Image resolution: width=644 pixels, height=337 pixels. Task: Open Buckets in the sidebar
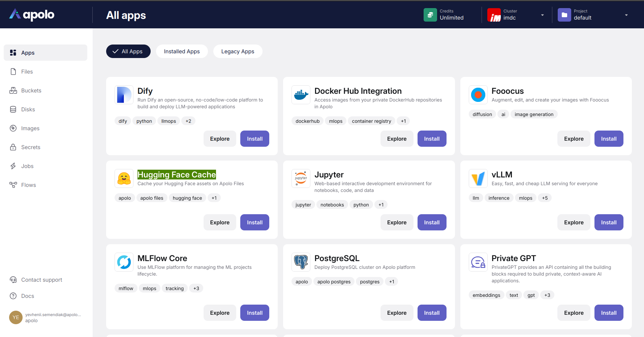31,90
